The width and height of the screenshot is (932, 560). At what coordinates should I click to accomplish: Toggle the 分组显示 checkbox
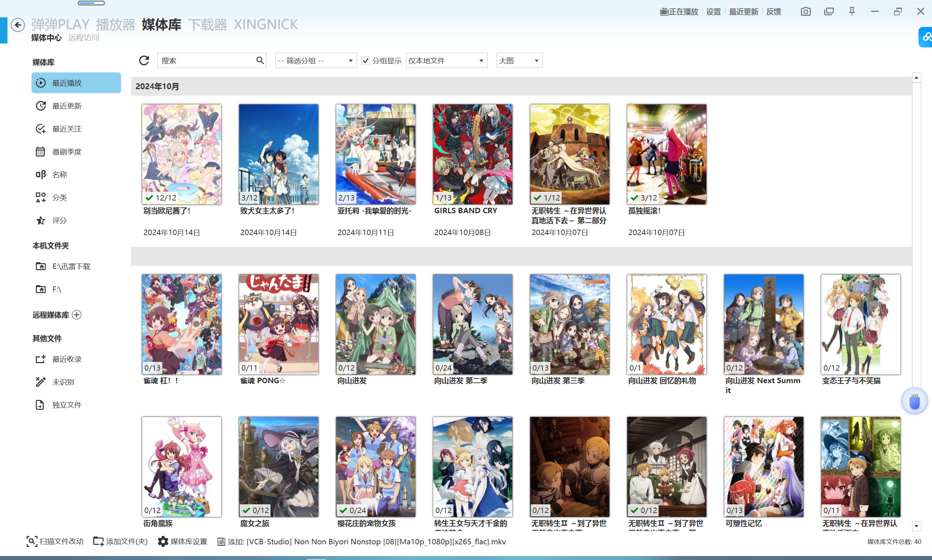[366, 61]
